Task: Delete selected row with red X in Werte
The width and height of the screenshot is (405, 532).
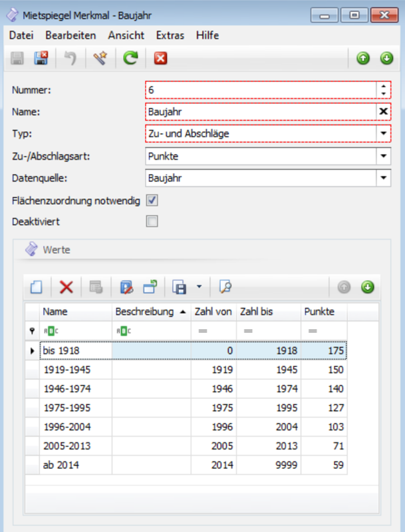Action: coord(67,287)
